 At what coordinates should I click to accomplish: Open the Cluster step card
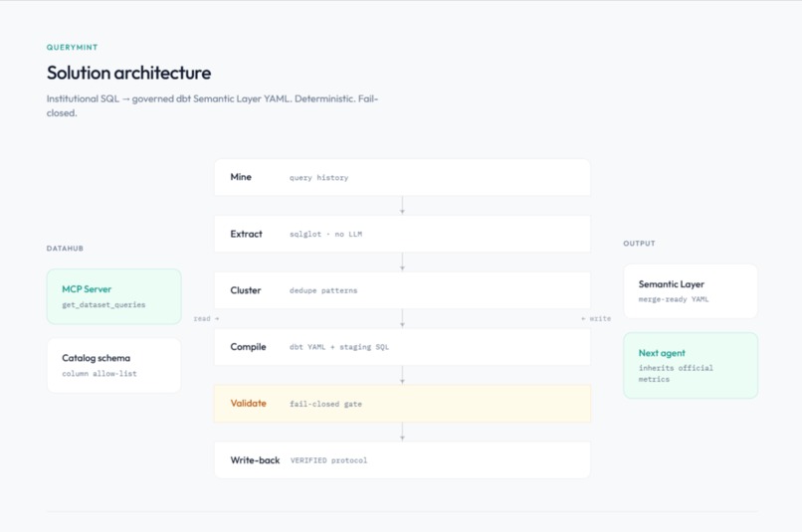click(x=402, y=290)
